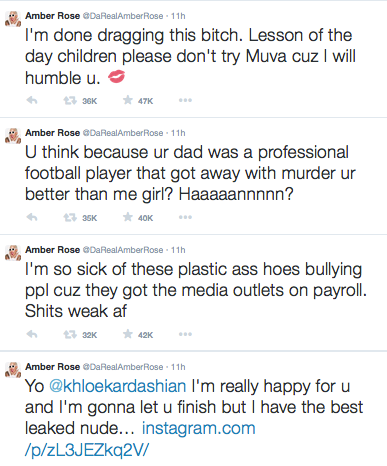Open more options on 'humble u' tweet
Image resolution: width=387 pixels, height=466 pixels.
(185, 100)
